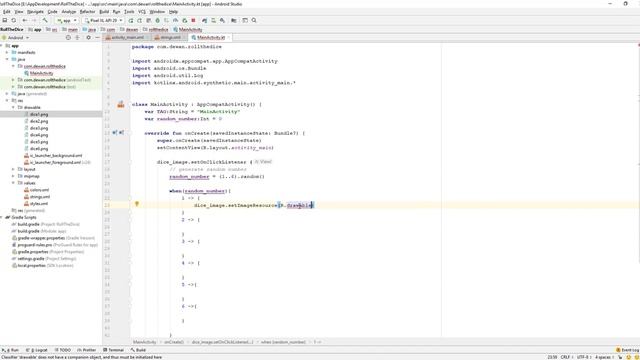
Task: Open the Event Log
Action: point(628,350)
